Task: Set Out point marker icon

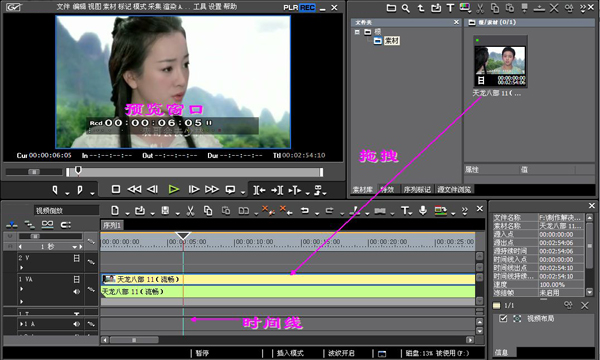Action: [x=80, y=190]
